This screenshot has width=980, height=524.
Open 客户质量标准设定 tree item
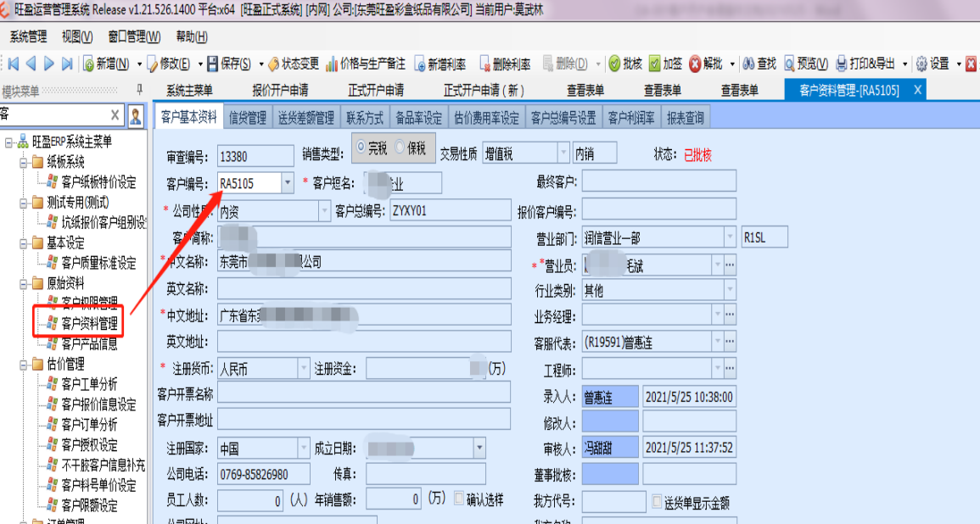coord(98,263)
